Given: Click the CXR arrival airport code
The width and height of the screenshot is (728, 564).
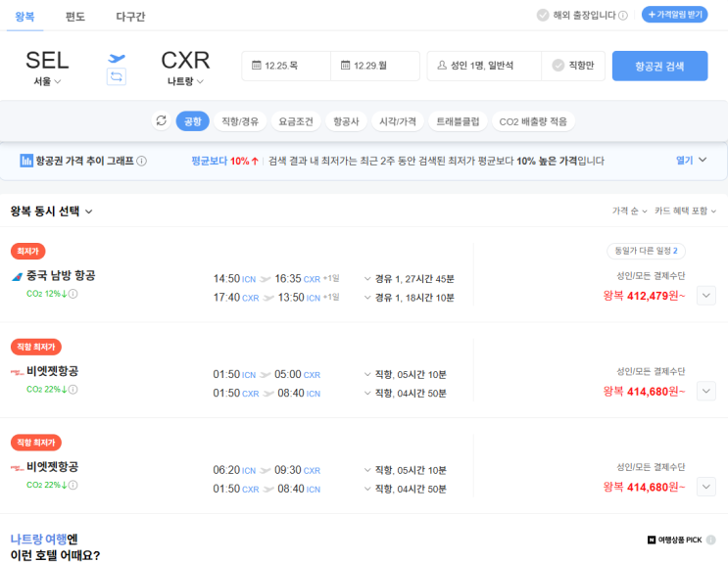Looking at the screenshot, I should (x=185, y=61).
